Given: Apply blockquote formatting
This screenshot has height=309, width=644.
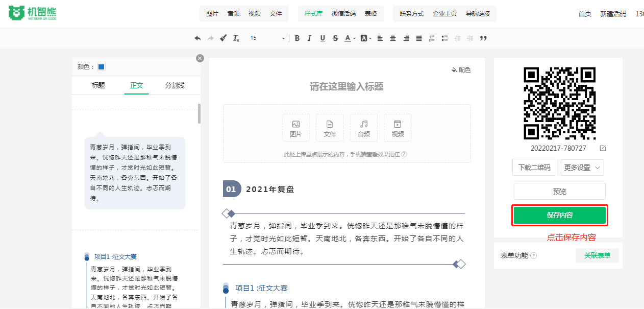Looking at the screenshot, I should [x=483, y=38].
